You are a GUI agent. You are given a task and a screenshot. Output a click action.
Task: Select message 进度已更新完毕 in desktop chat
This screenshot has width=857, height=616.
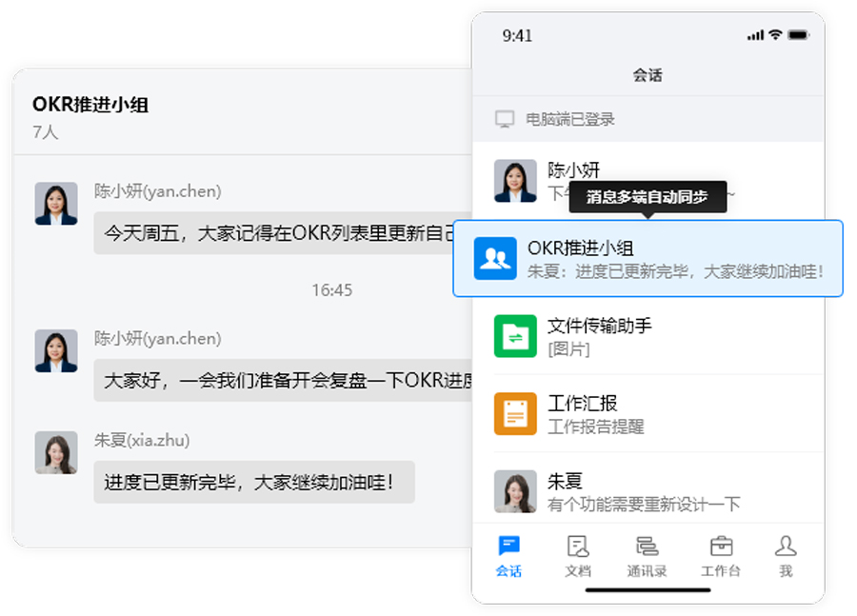[254, 482]
